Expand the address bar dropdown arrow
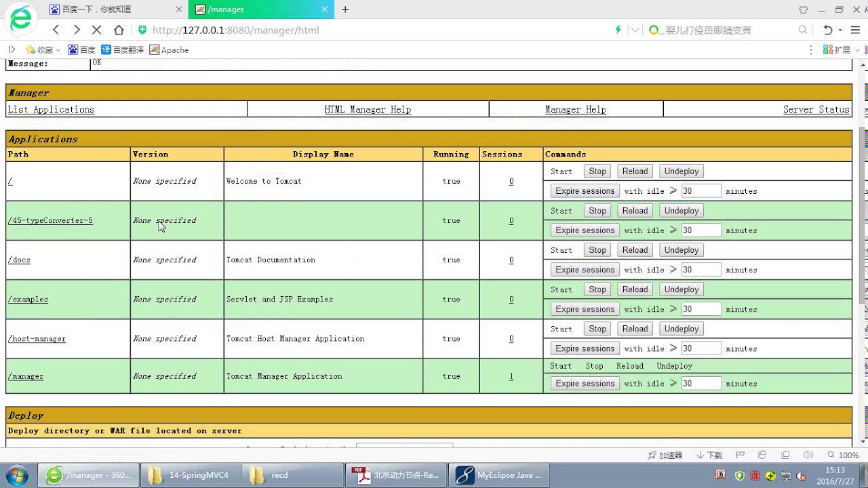 (635, 30)
